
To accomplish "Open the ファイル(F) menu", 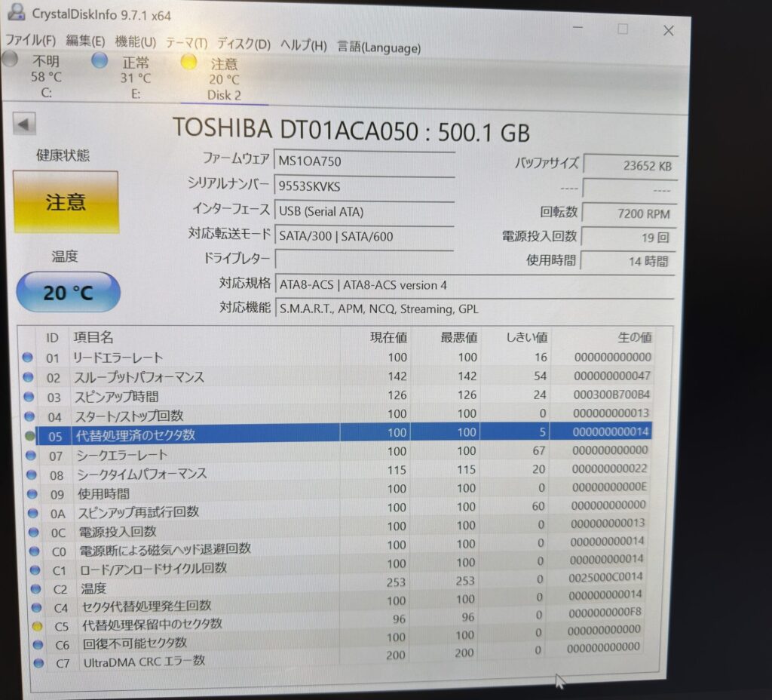I will tap(30, 40).
